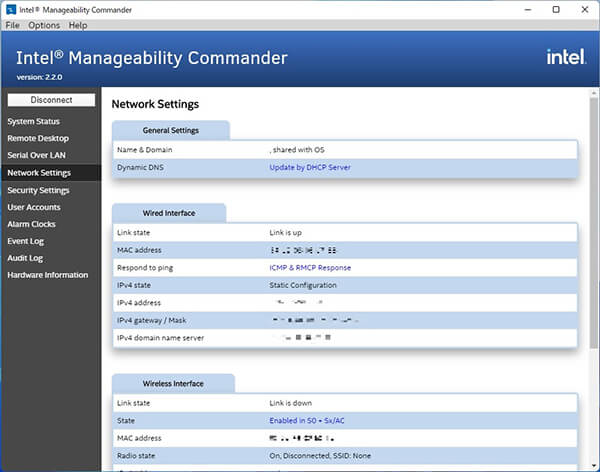Open Remote Desktop section
Viewport: 600px width, 472px height.
[x=38, y=138]
